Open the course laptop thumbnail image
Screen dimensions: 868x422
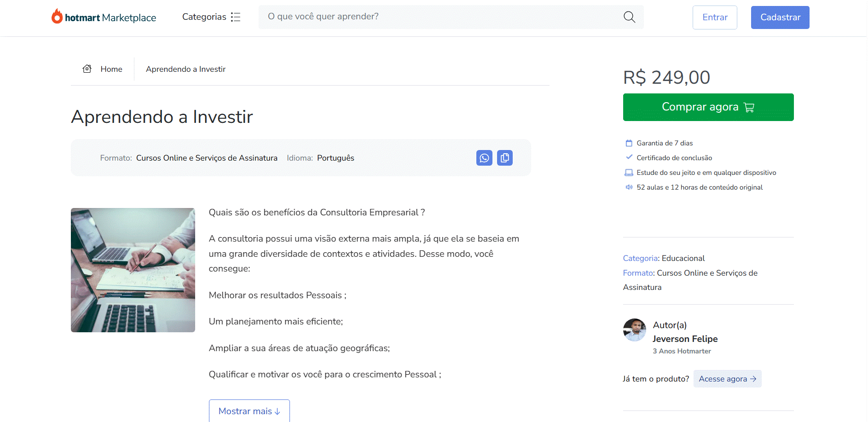(133, 270)
